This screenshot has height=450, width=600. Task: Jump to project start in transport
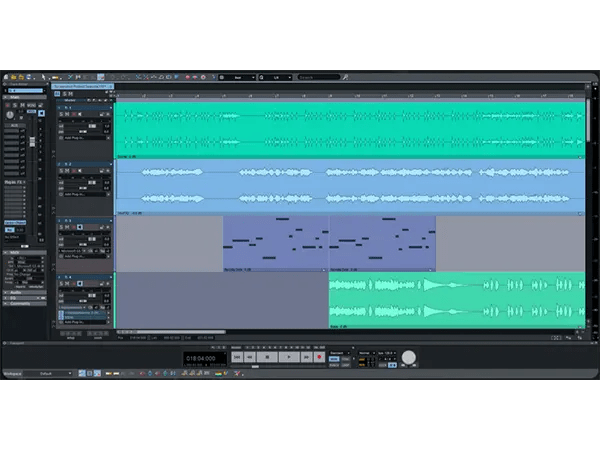click(237, 357)
